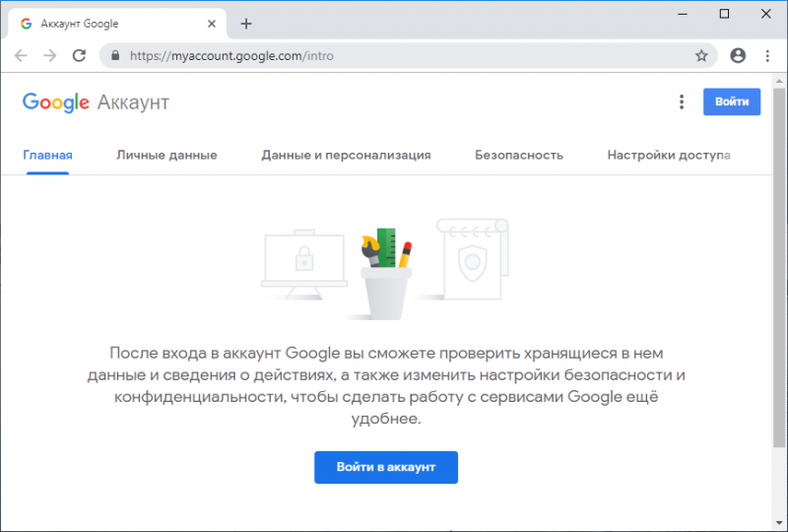Image resolution: width=788 pixels, height=532 pixels.
Task: Open the Настройки доступа tab
Action: (x=669, y=156)
